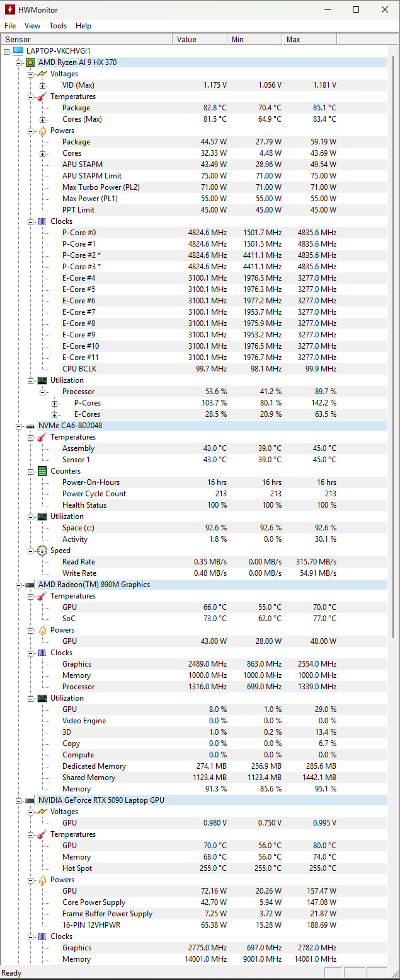Collapse the NVMe Speed group
400x980 pixels.
pos(30,551)
